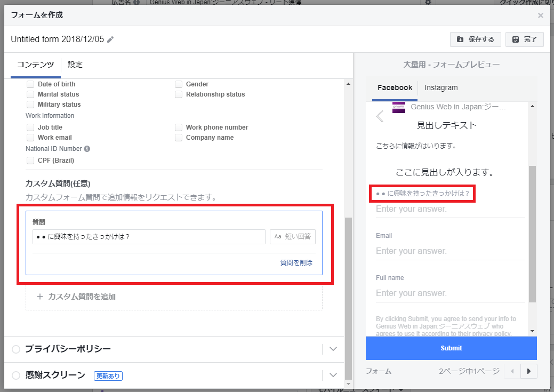This screenshot has height=392, width=554.
Task: Click the 保存する button
Action: pyautogui.click(x=476, y=39)
